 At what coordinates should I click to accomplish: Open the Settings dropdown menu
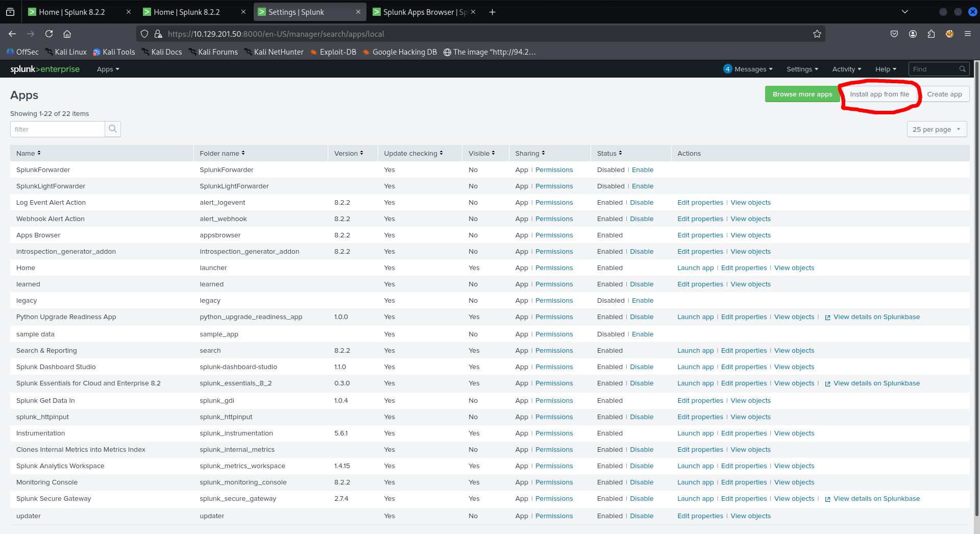click(802, 69)
